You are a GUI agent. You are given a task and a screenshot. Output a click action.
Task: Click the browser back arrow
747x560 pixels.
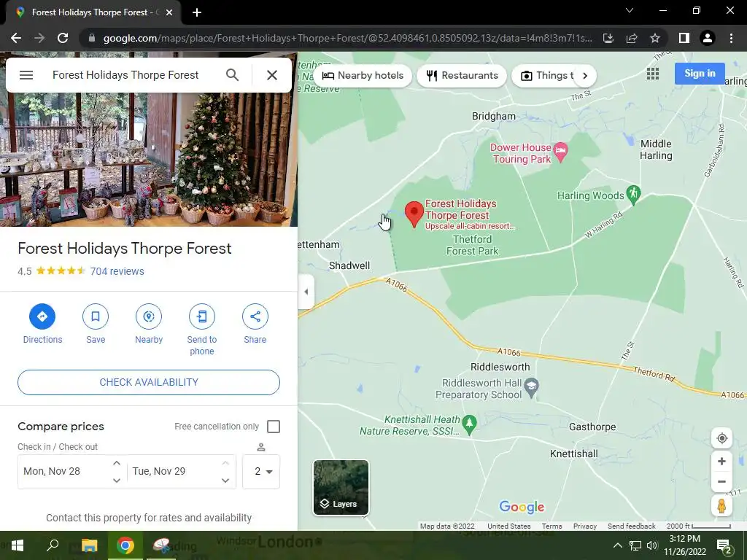[x=16, y=38]
